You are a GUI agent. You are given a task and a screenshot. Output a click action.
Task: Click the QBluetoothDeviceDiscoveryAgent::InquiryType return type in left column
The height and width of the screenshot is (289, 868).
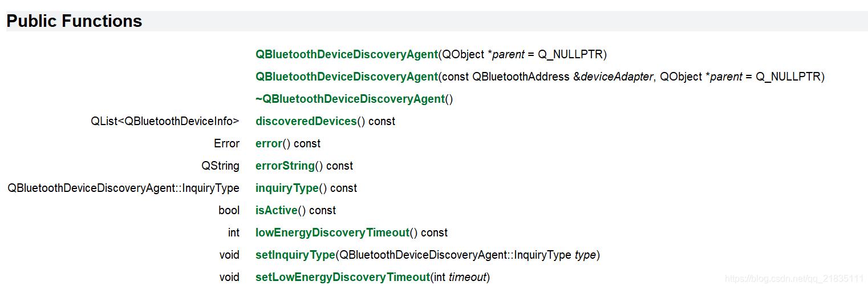[123, 188]
